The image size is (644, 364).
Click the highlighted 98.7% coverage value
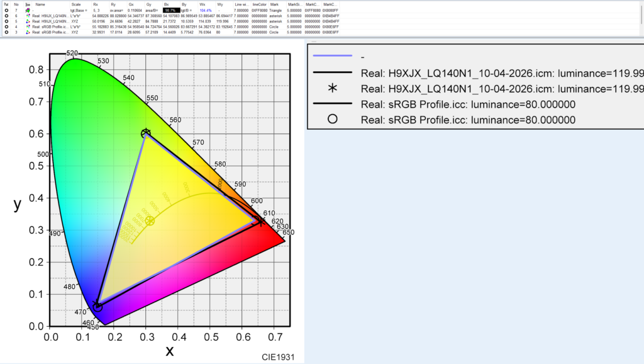pos(170,11)
